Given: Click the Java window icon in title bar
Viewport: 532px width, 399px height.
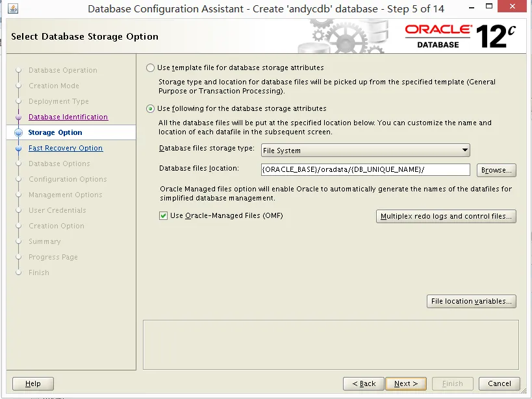Looking at the screenshot, I should [x=13, y=8].
